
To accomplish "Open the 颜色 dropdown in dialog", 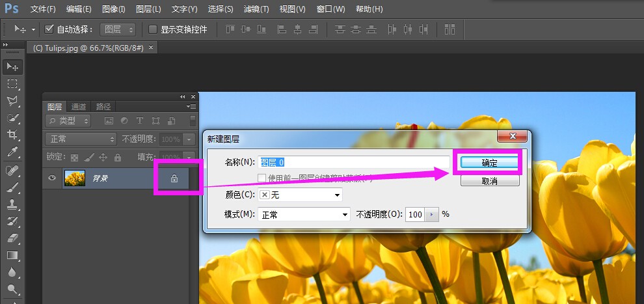I will pyautogui.click(x=301, y=195).
